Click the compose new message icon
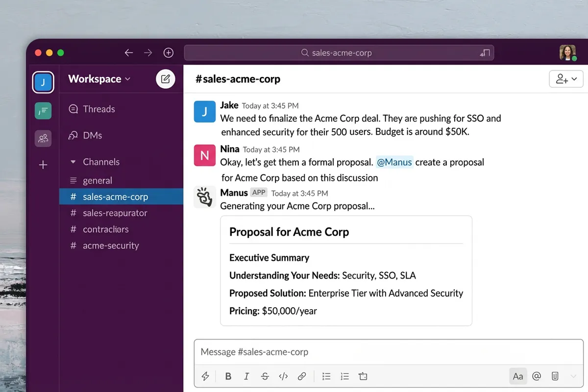 [x=165, y=79]
